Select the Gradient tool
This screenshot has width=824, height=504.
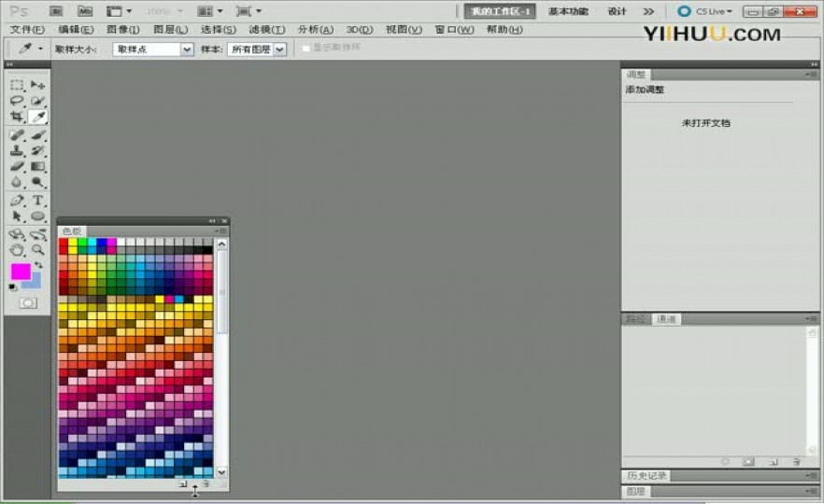pos(37,167)
